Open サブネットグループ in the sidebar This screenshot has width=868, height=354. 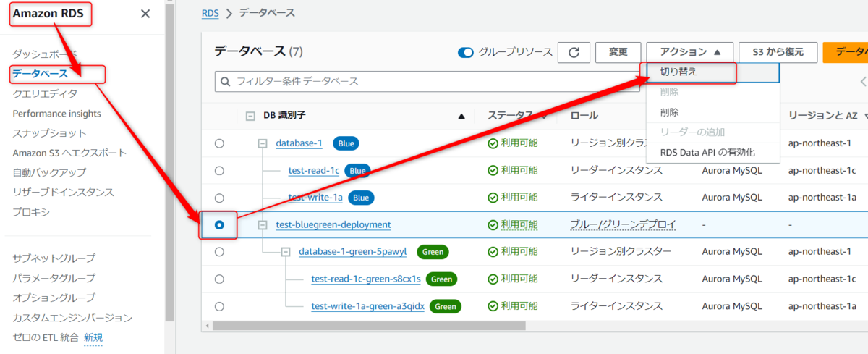(54, 258)
